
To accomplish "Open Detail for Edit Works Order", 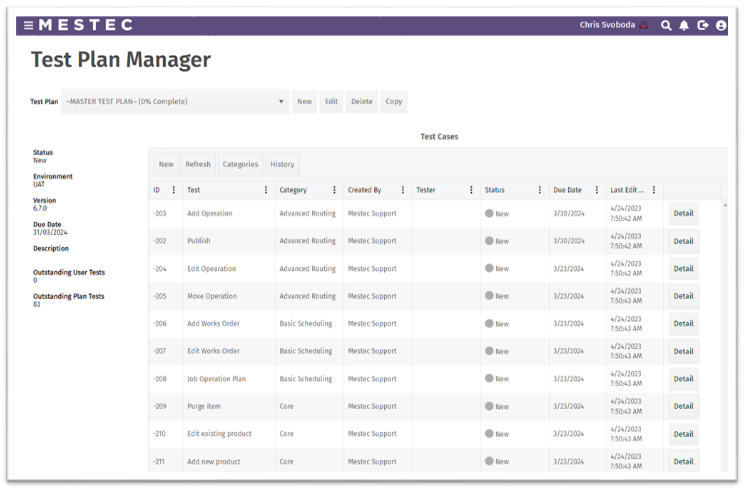I will coord(684,351).
